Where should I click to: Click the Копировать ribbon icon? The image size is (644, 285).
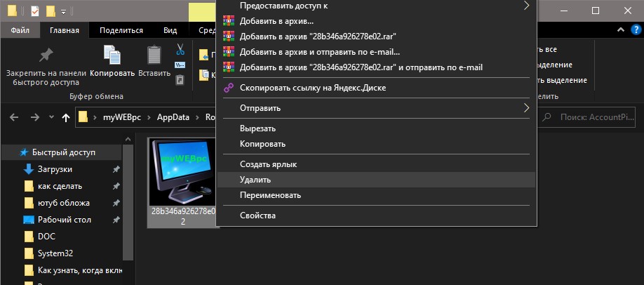pyautogui.click(x=112, y=55)
